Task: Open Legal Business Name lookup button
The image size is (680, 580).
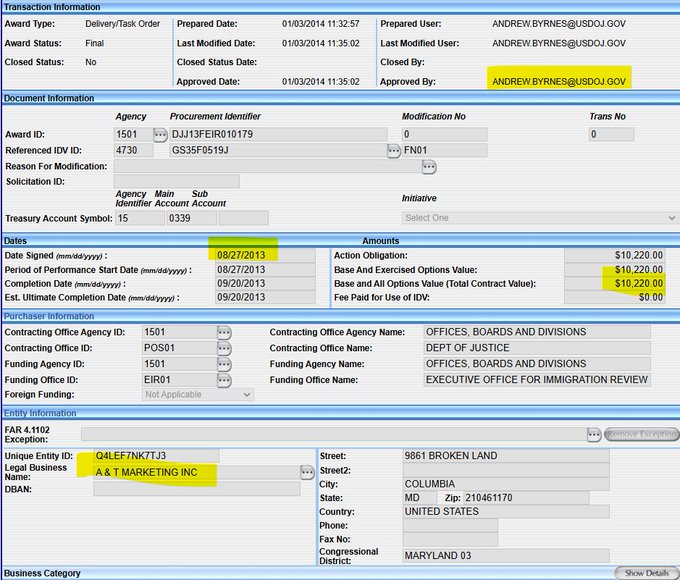Action: [307, 472]
